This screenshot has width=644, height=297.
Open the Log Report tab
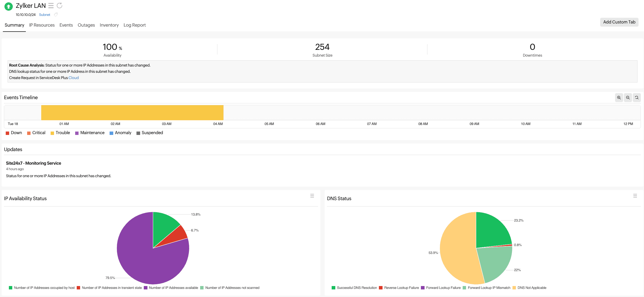click(135, 25)
